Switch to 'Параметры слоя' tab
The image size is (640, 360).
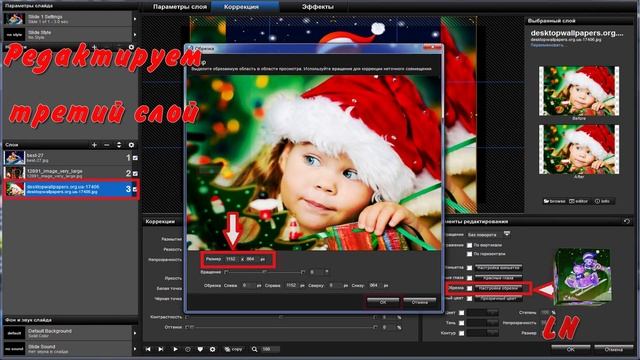pos(180,7)
